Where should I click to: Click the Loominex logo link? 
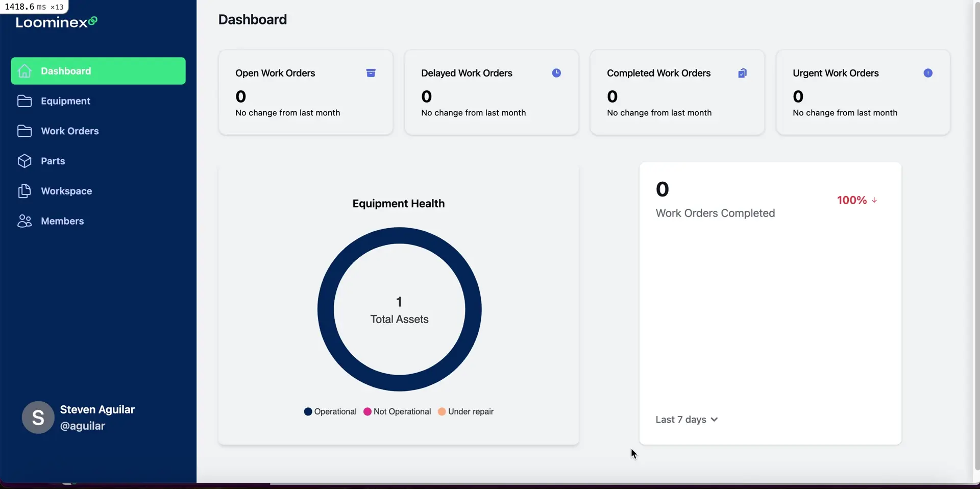(56, 22)
